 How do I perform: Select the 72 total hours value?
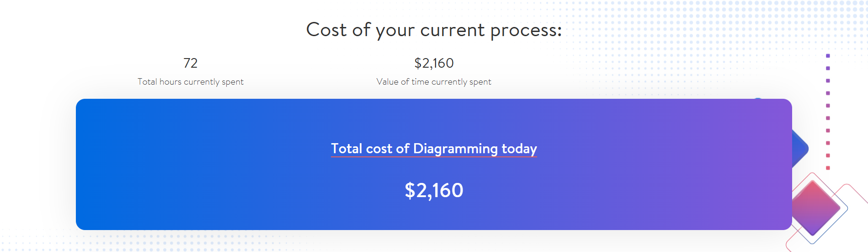point(190,63)
